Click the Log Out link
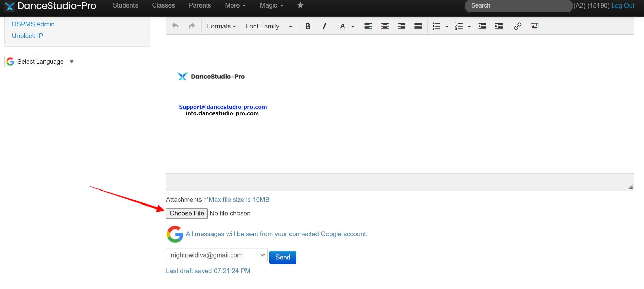Screen dimensions: 644x289 tap(623, 5)
